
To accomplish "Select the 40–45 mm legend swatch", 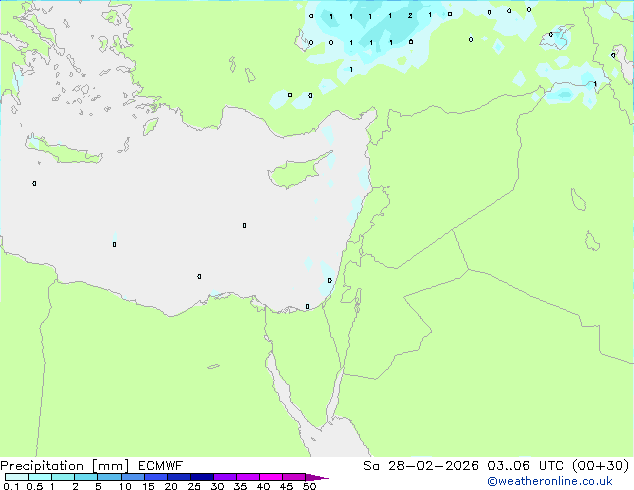I will (271, 477).
